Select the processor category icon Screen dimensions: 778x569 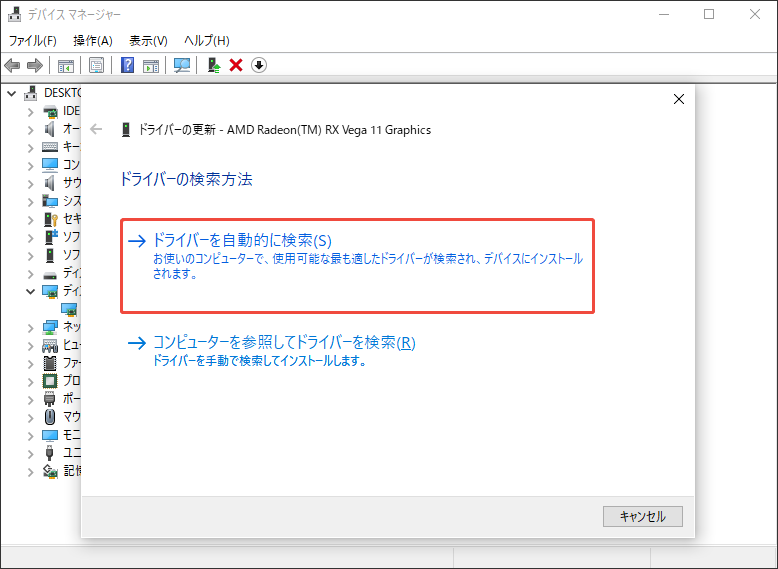click(x=50, y=381)
